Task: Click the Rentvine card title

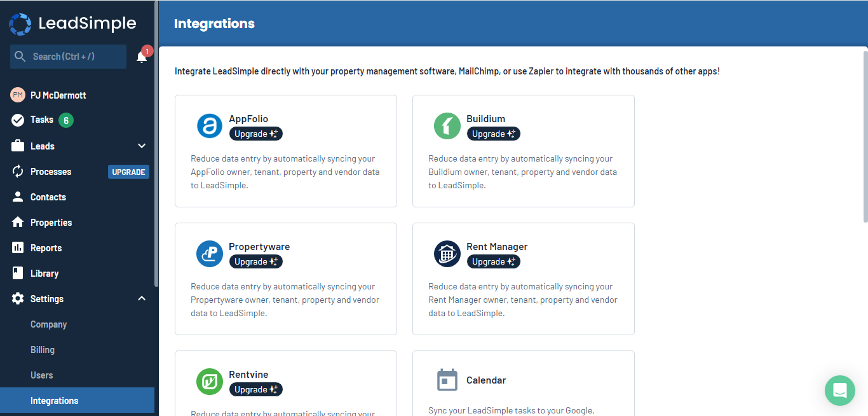Action: click(248, 375)
